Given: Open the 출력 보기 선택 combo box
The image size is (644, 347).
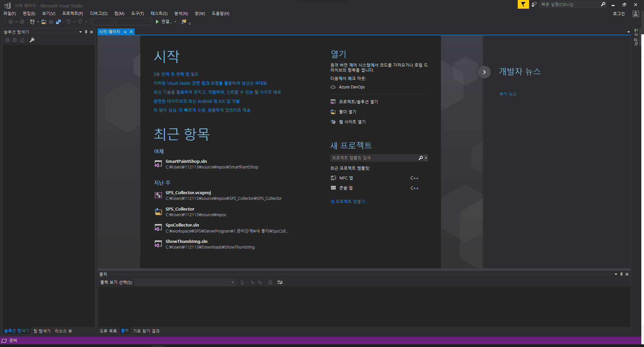Looking at the screenshot, I should [x=185, y=282].
